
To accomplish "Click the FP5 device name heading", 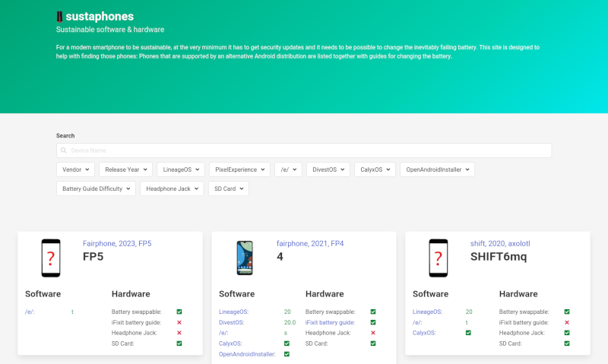I will point(93,257).
